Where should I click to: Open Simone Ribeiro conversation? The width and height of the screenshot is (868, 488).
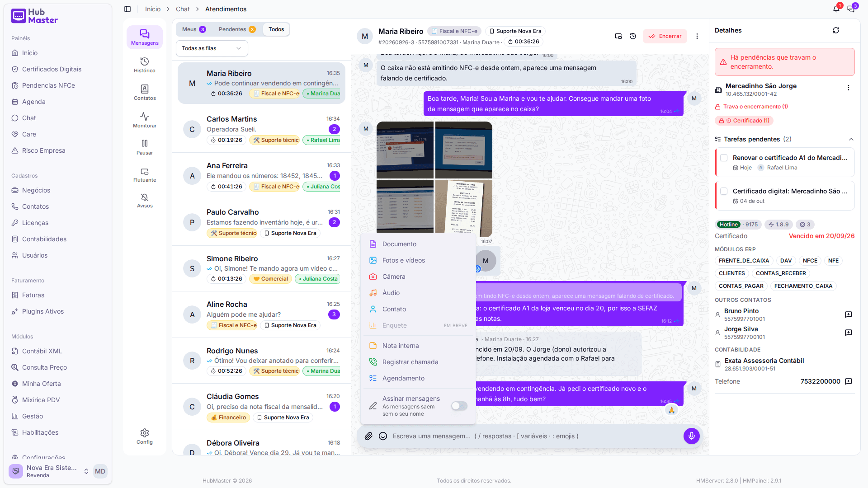pyautogui.click(x=262, y=268)
